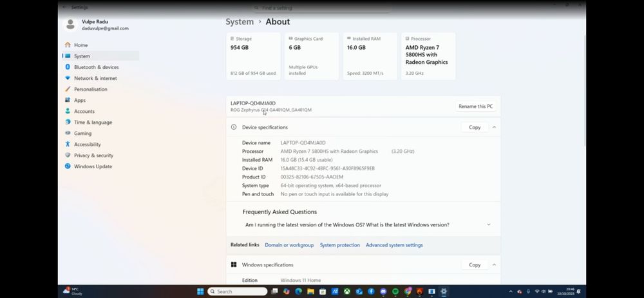Screen dimensions: 644x298
Task: Select the Product ID 00325-82106-67505-AAOEM text
Action: (x=312, y=177)
